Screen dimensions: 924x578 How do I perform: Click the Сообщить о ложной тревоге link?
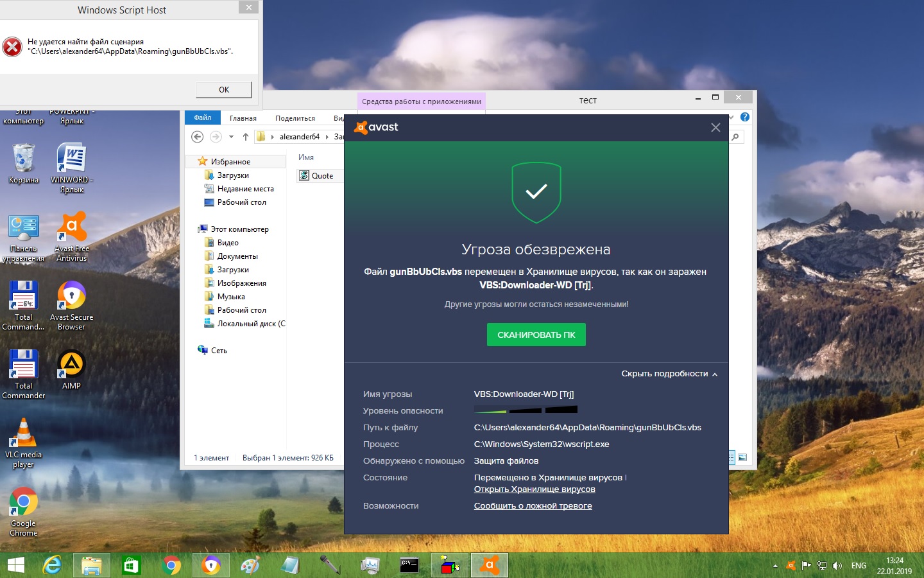[x=533, y=506]
